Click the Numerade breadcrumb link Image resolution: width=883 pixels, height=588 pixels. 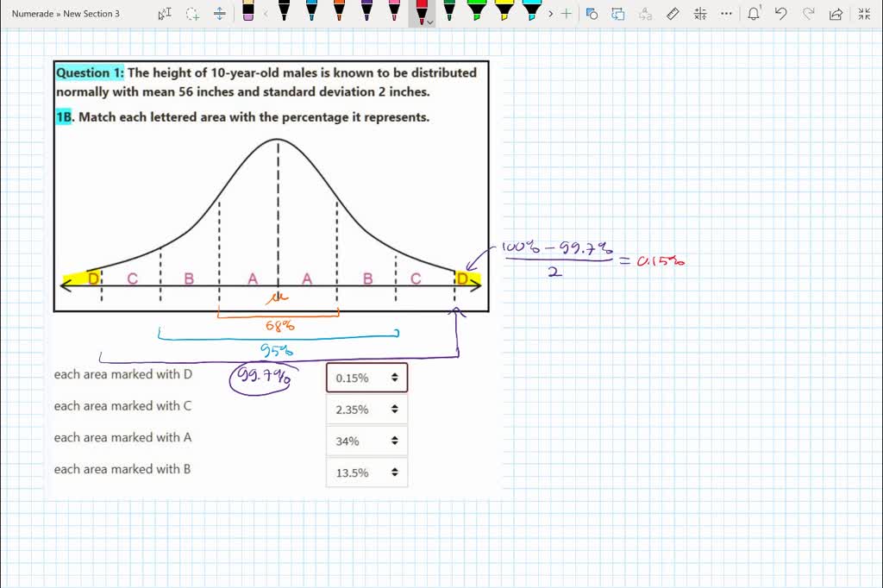tap(33, 14)
